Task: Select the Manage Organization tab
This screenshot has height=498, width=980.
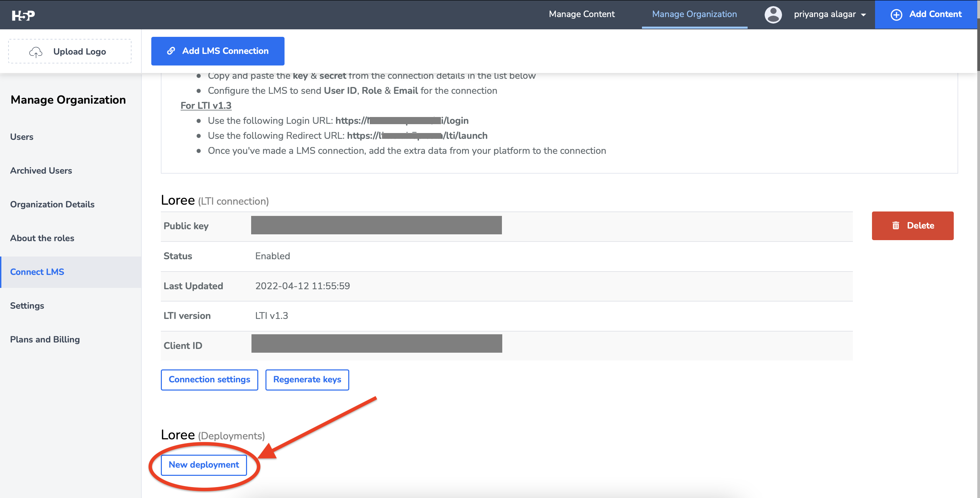Action: coord(694,14)
